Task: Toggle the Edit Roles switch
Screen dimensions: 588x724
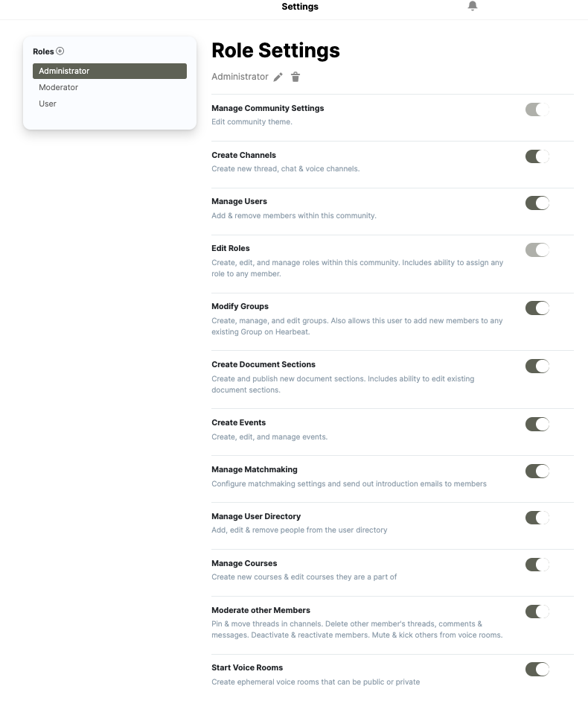Action: tap(537, 250)
